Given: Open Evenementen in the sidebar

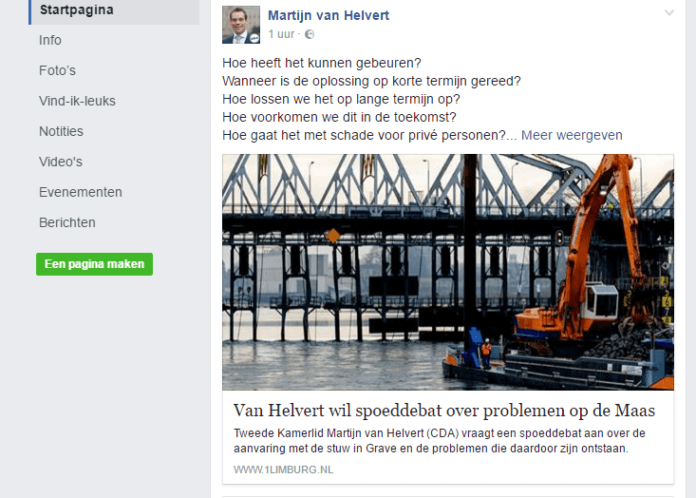Looking at the screenshot, I should (80, 192).
